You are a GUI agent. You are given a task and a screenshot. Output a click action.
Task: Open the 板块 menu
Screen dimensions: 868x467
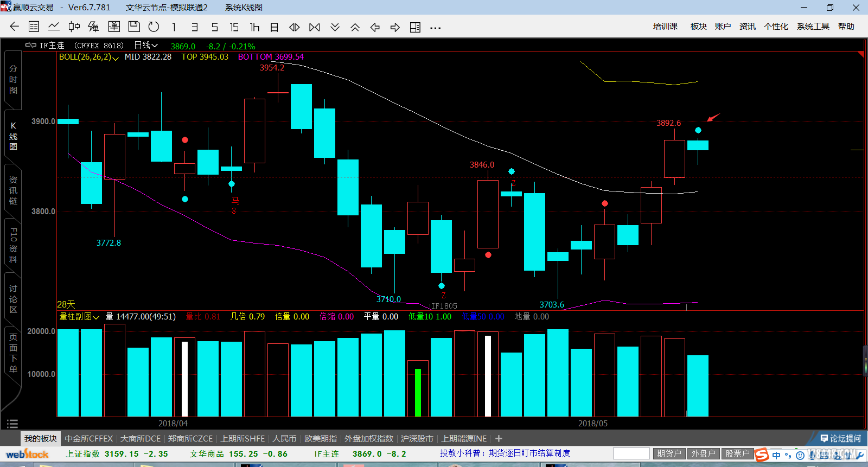(x=699, y=27)
